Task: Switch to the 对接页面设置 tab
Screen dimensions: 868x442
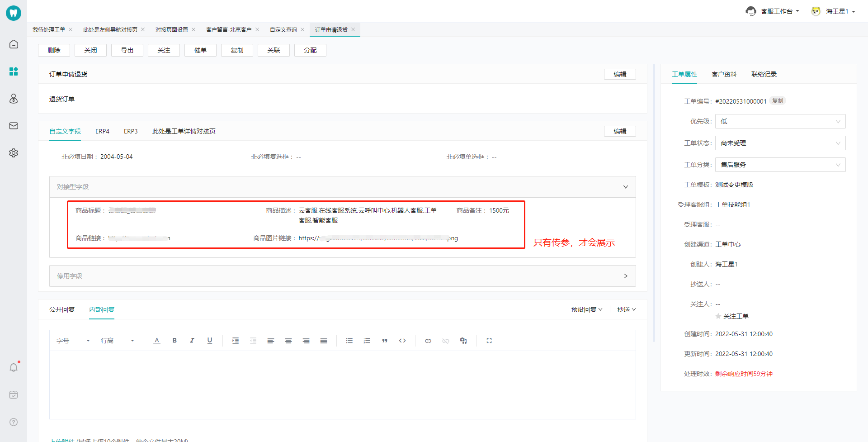Action: click(x=172, y=29)
